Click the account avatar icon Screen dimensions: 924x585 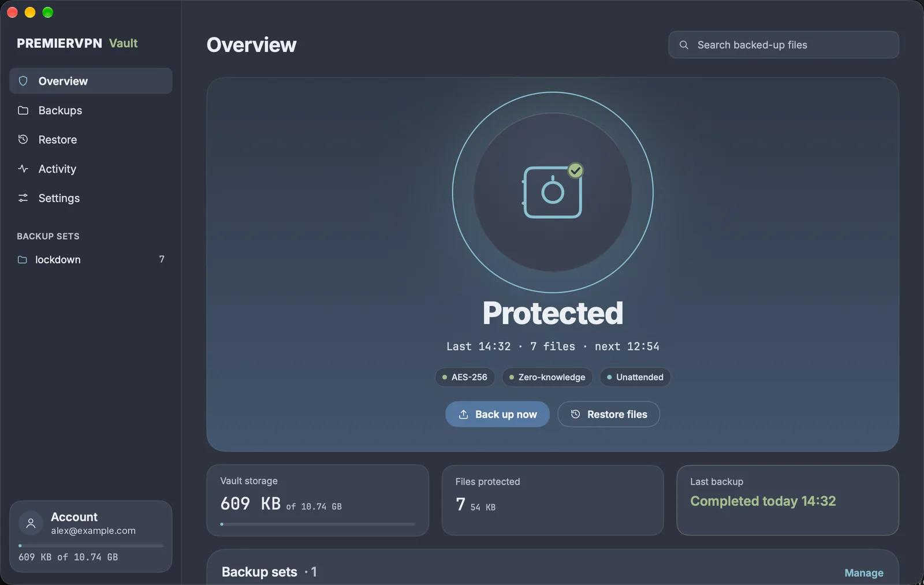click(x=31, y=523)
